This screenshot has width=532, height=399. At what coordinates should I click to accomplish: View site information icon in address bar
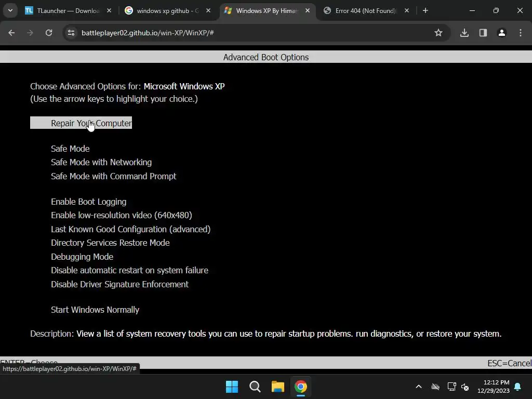(x=71, y=33)
